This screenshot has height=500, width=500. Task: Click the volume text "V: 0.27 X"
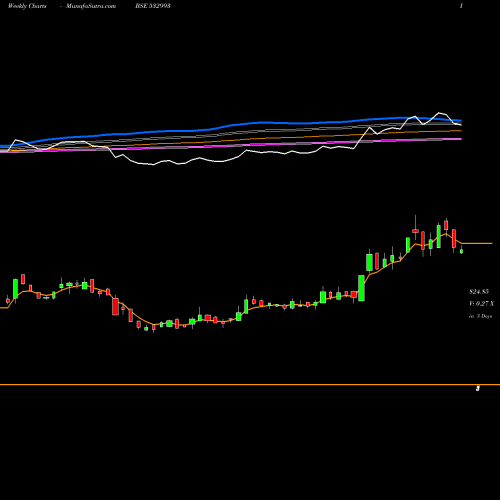click(482, 304)
